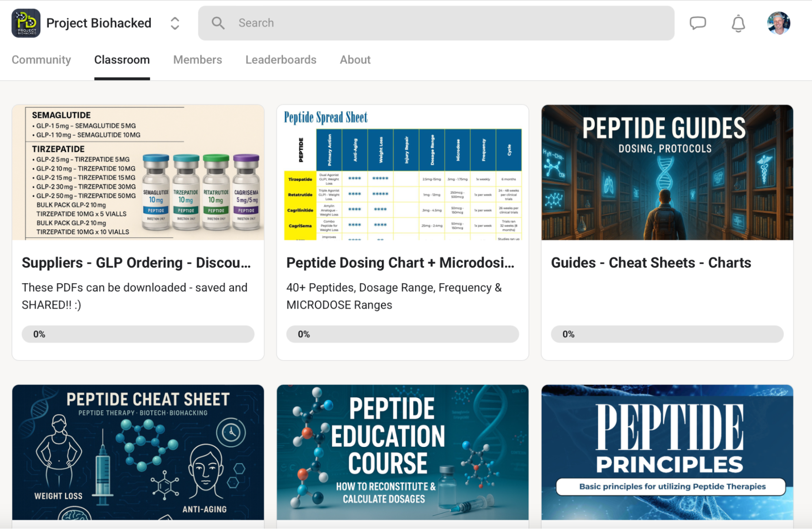Open the Peptide Spread Sheet thumbnail
The height and width of the screenshot is (529, 812).
[x=403, y=172]
